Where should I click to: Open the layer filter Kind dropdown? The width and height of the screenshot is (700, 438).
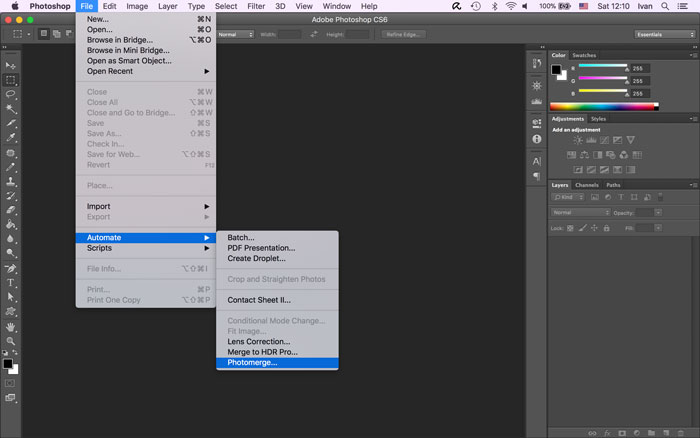click(x=568, y=197)
